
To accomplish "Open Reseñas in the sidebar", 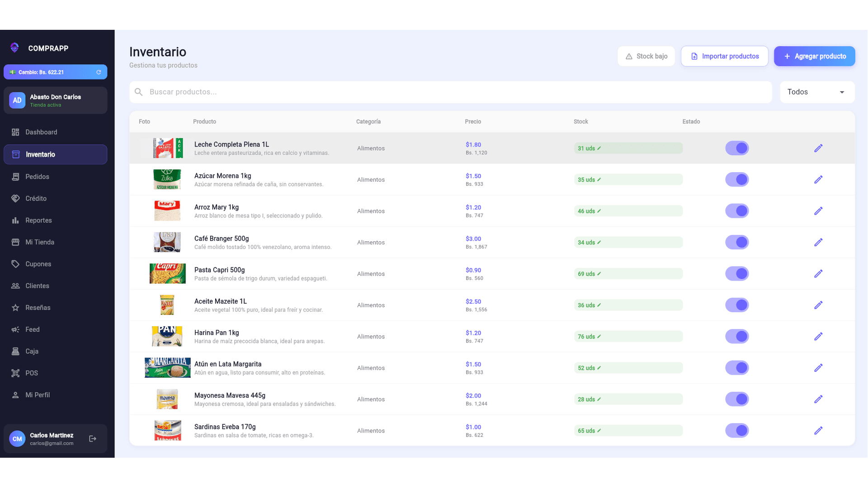I will point(55,308).
